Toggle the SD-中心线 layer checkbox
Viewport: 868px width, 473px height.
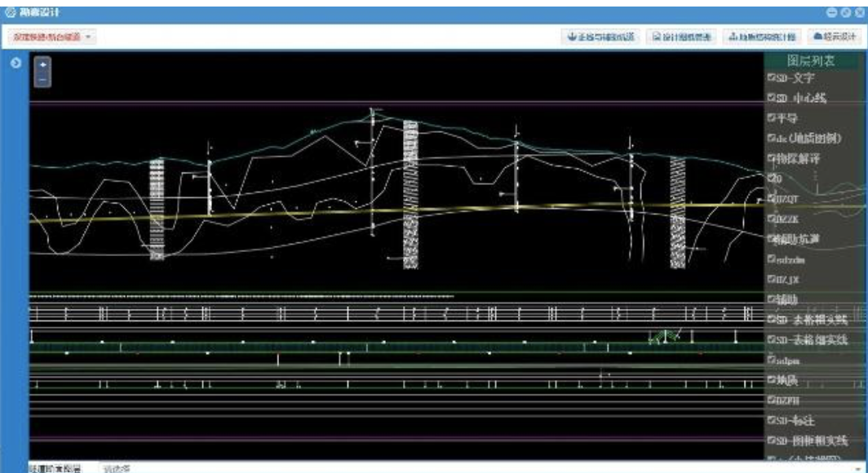click(x=771, y=99)
